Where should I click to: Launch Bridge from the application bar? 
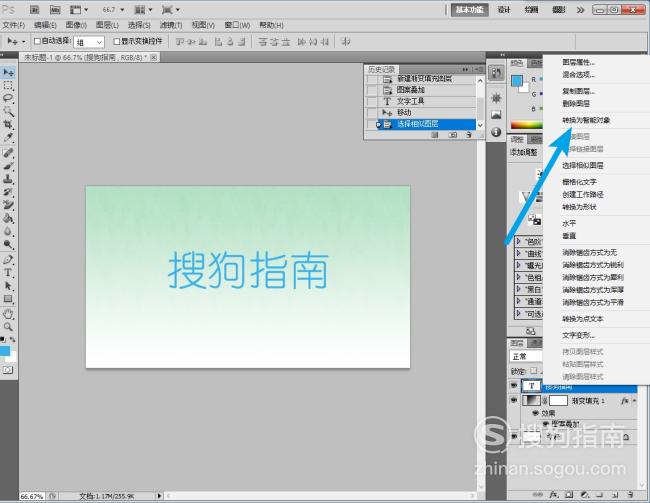(35, 10)
